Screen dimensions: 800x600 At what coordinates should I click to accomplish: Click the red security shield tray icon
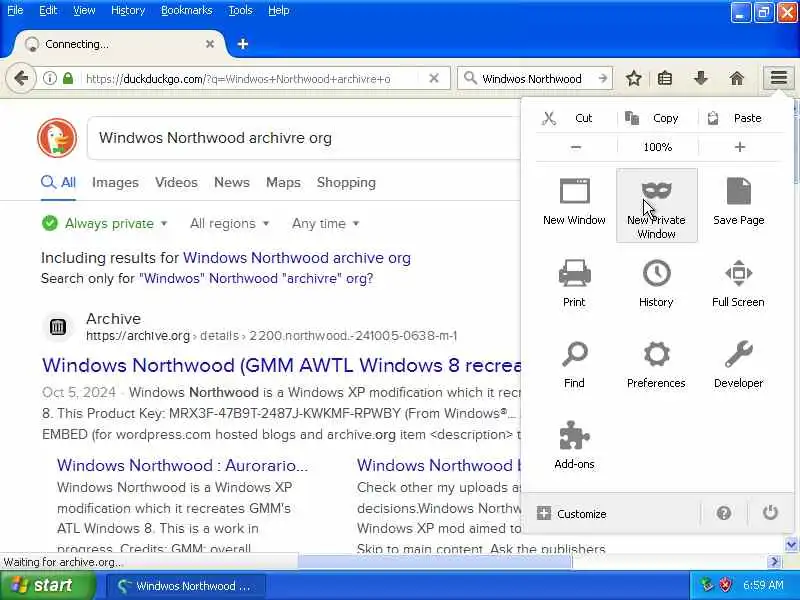tap(725, 585)
